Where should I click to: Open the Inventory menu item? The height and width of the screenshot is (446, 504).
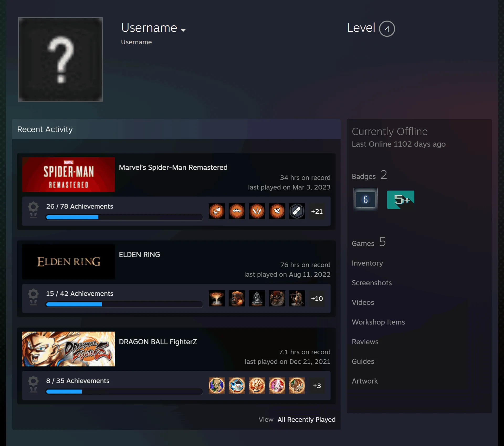point(367,263)
